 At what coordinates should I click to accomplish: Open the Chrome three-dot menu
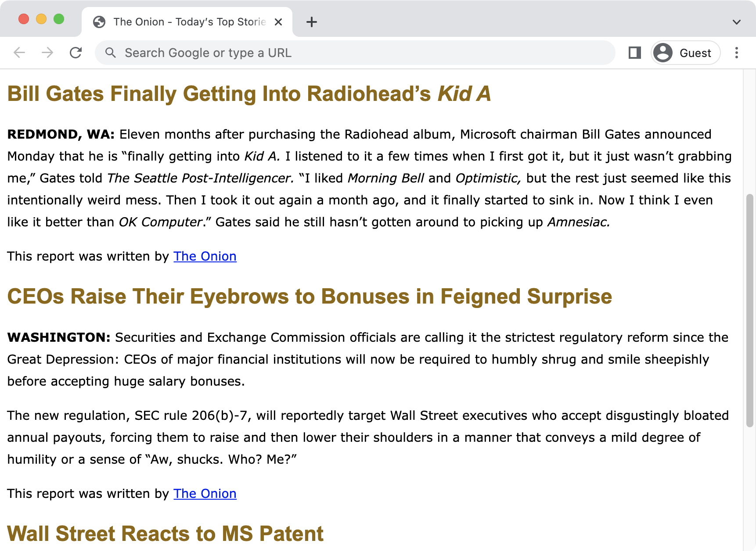(737, 53)
